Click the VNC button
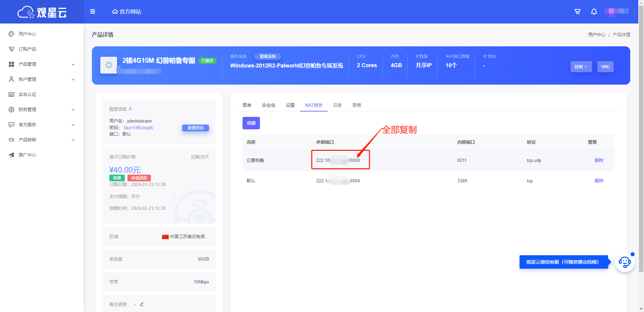Viewport: 644px width, 312px height. [x=605, y=67]
